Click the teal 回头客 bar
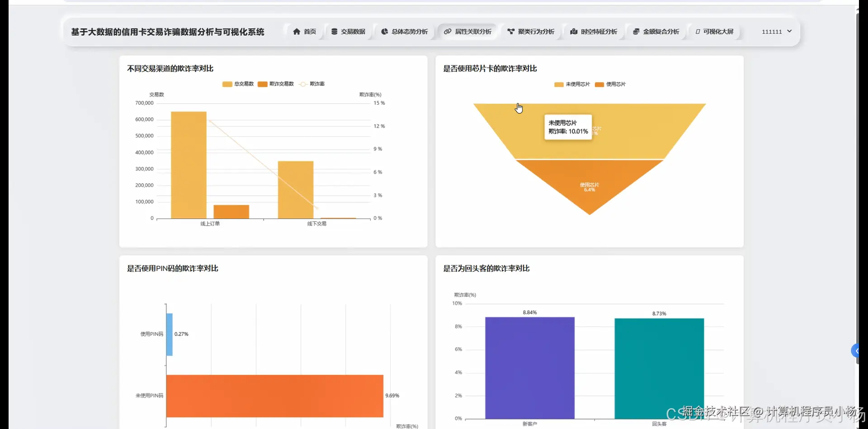This screenshot has width=868, height=429. click(659, 369)
